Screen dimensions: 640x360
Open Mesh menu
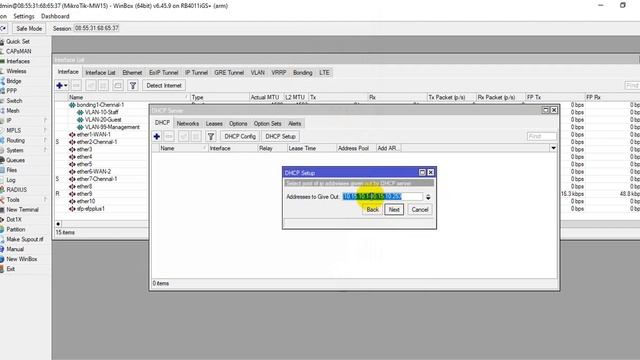pyautogui.click(x=13, y=111)
